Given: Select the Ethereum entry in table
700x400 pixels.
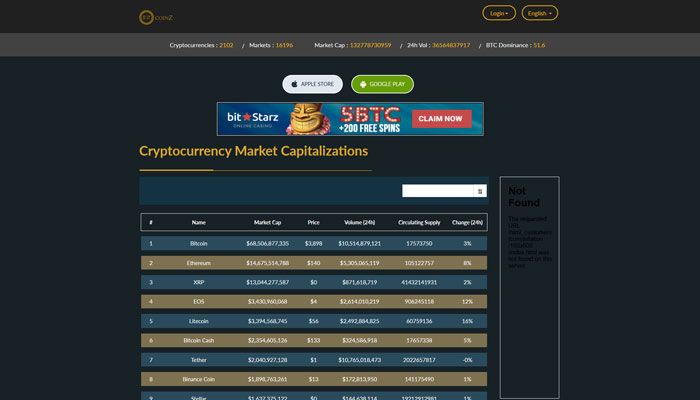Looking at the screenshot, I should tap(199, 263).
